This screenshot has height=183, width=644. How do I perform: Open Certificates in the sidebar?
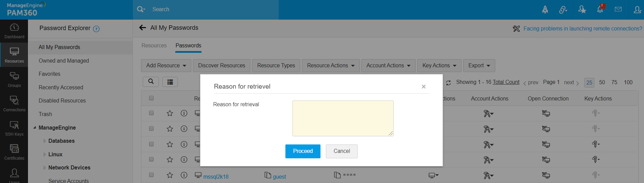coord(14,152)
